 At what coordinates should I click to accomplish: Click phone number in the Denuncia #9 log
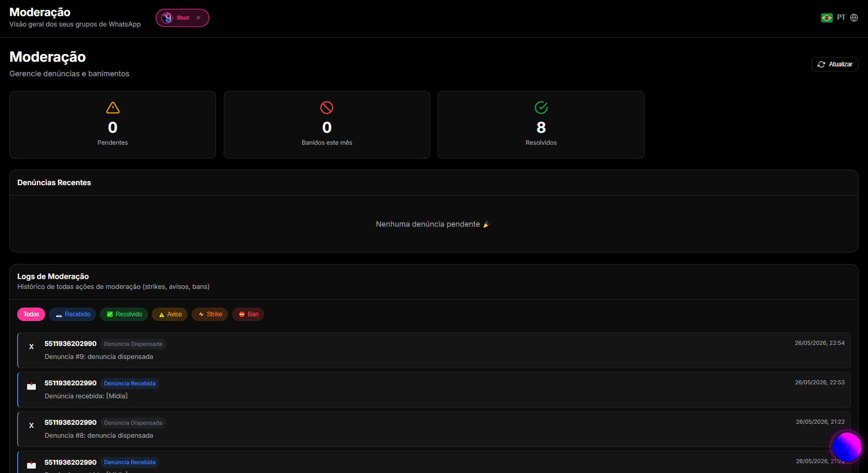[x=71, y=344]
